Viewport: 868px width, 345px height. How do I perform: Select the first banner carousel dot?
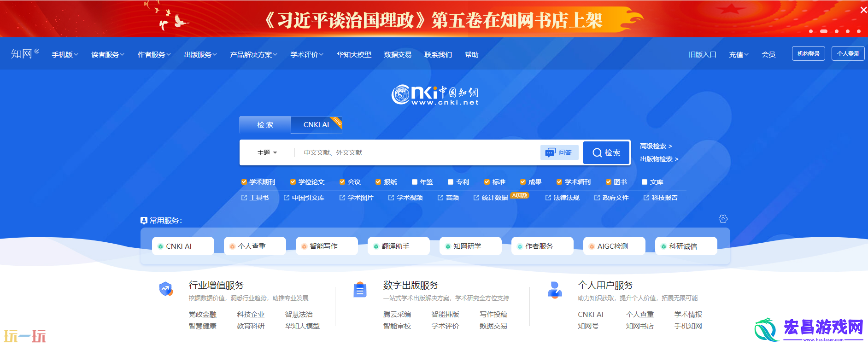(x=811, y=31)
